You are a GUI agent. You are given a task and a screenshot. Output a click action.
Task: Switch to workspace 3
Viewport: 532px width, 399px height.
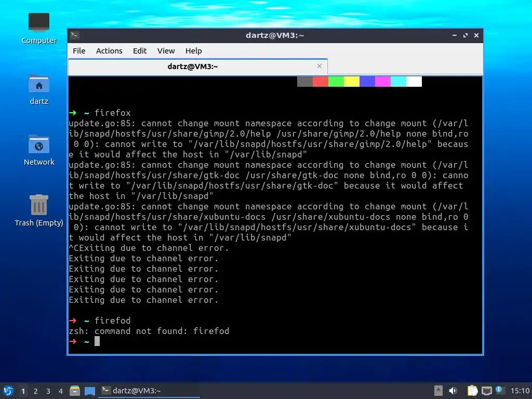tap(48, 391)
